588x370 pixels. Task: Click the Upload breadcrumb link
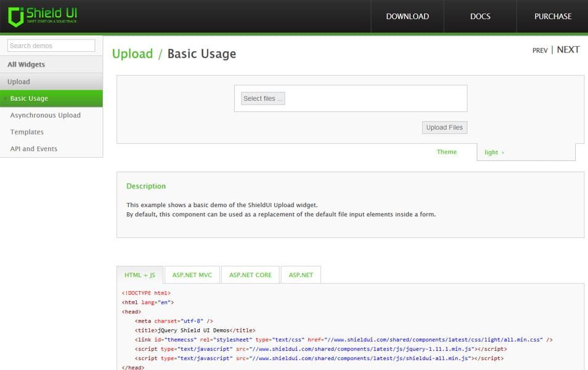pos(133,54)
